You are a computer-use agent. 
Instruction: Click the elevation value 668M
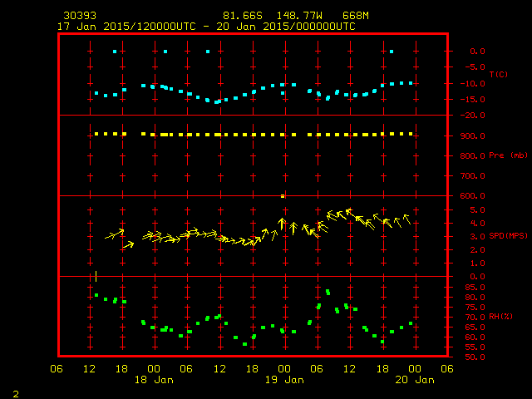(x=356, y=16)
